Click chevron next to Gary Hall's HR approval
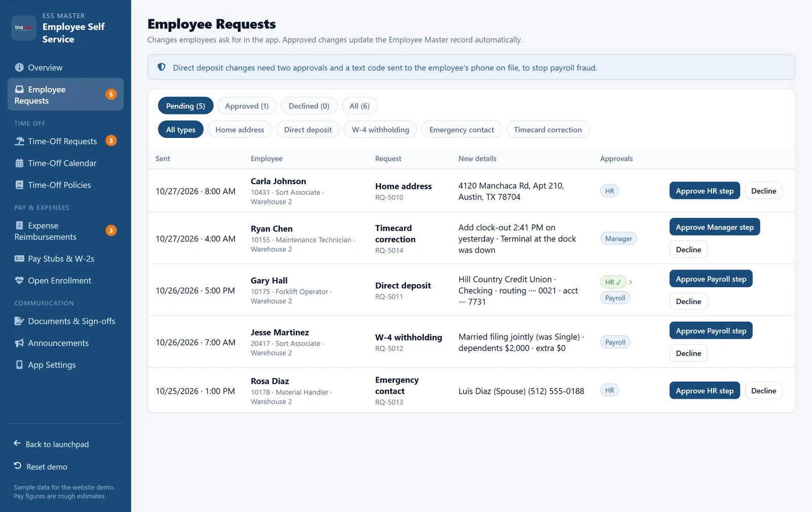 tap(630, 282)
